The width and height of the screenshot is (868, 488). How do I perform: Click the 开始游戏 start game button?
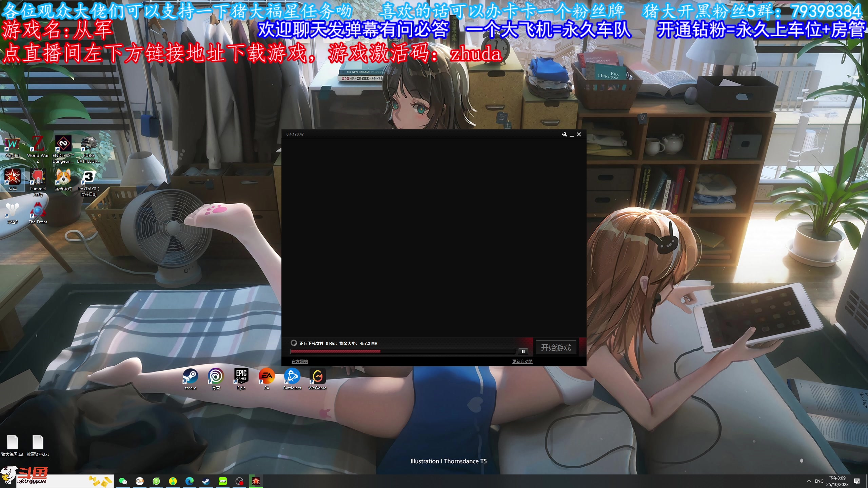[556, 347]
